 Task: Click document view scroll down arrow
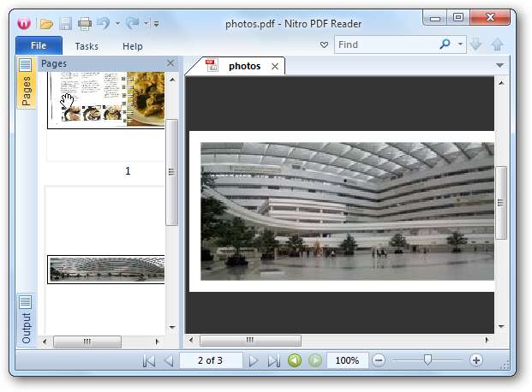501,327
